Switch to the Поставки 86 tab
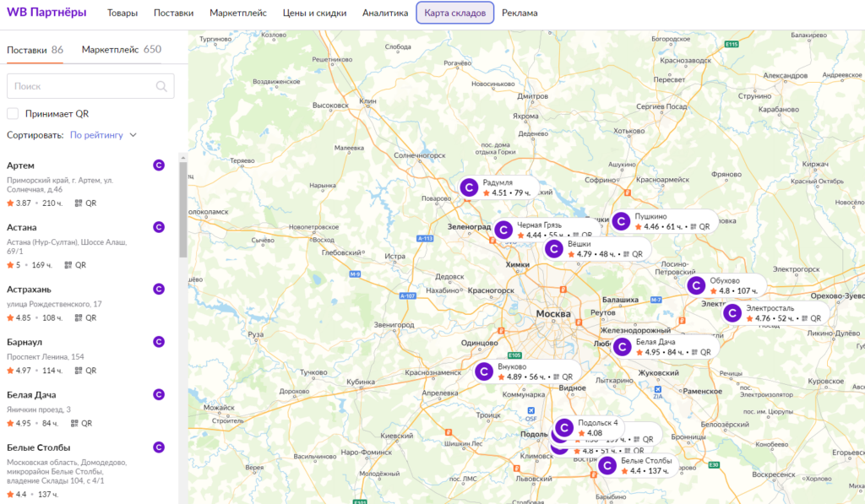This screenshot has height=504, width=865. pyautogui.click(x=35, y=50)
